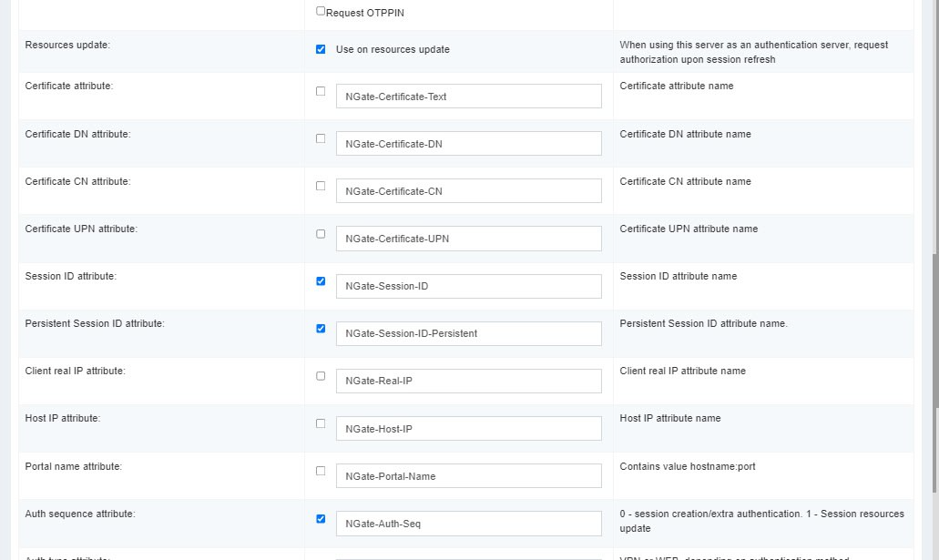939x560 pixels.
Task: Focus the NGate-Certificate-DN text field
Action: [468, 144]
